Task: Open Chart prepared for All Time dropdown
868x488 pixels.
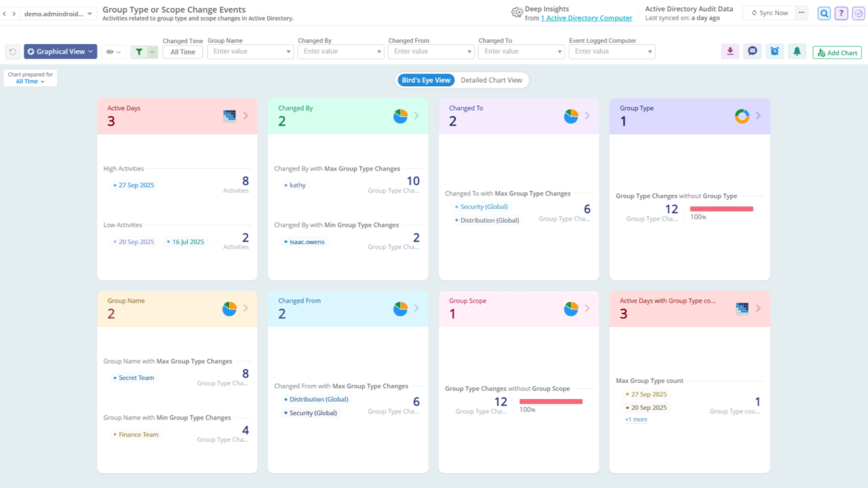Action: point(30,81)
